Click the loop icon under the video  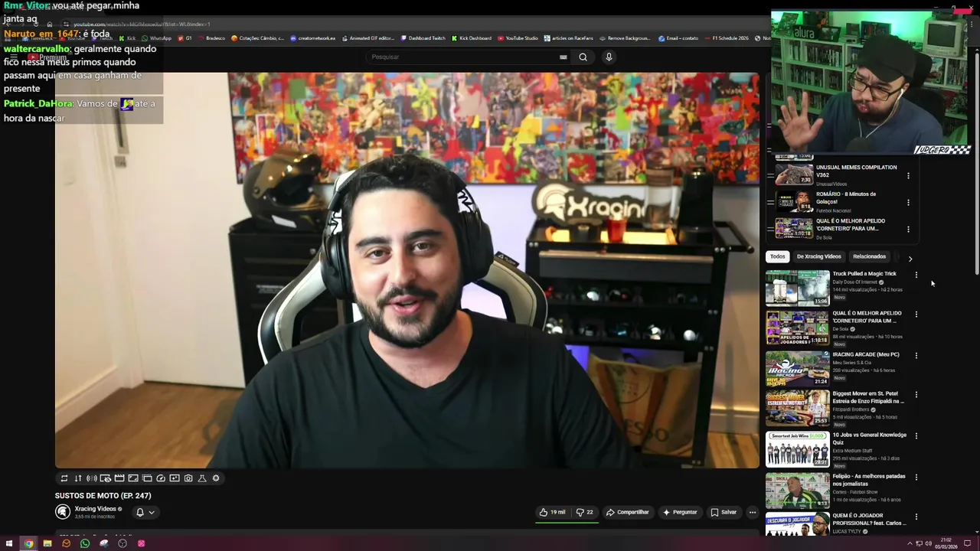[x=64, y=478]
